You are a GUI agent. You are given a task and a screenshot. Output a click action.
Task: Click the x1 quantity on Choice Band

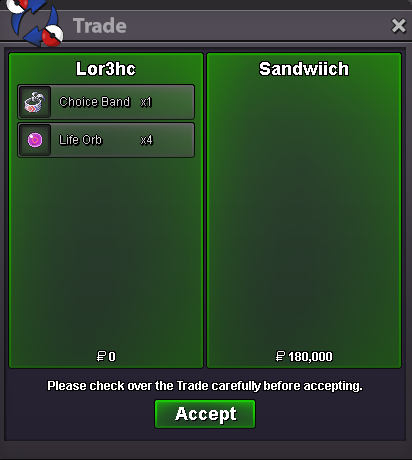tap(146, 102)
